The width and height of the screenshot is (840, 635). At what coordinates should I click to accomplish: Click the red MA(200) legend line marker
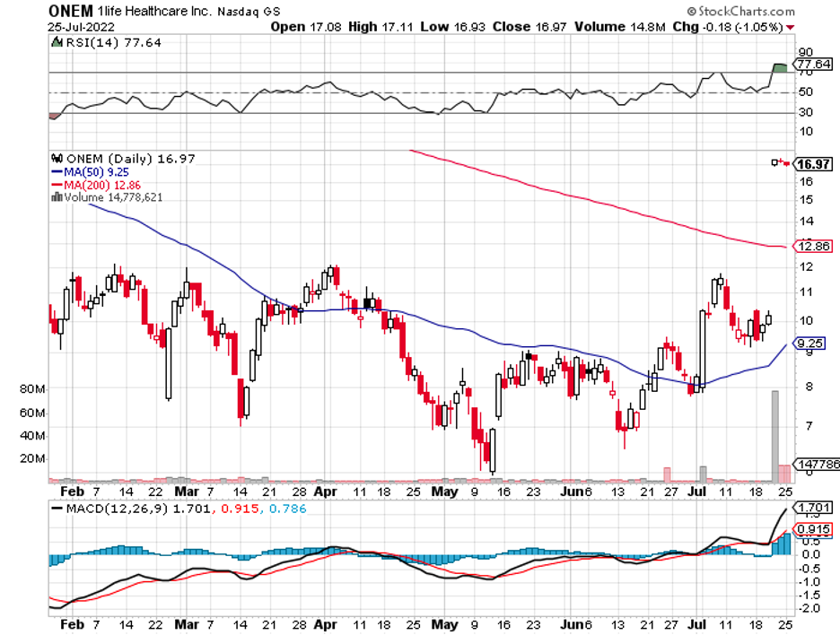click(57, 184)
